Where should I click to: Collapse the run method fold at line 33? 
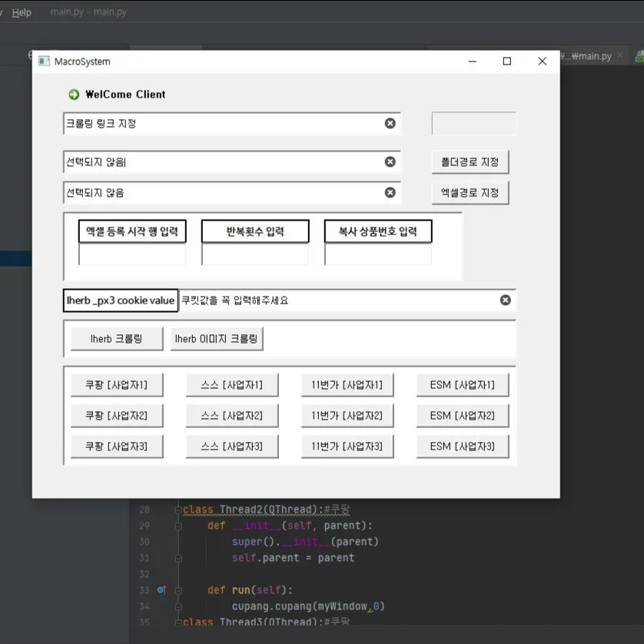pos(178,590)
